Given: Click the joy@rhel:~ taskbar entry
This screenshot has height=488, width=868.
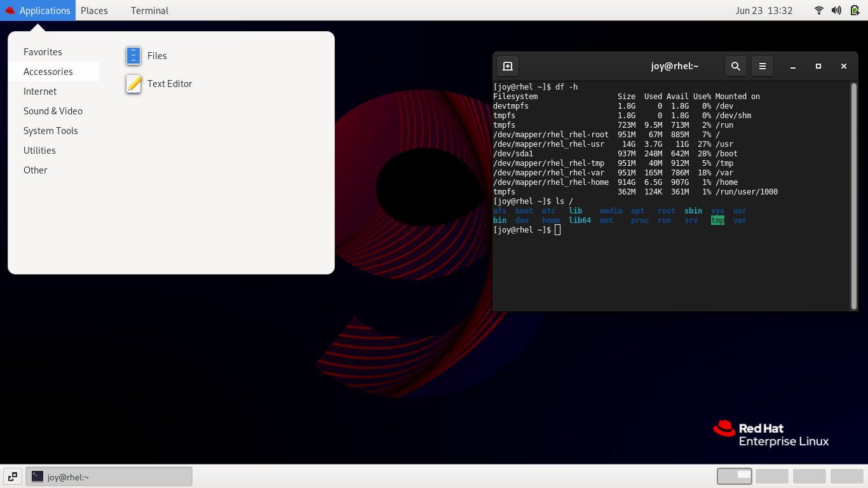Looking at the screenshot, I should [x=108, y=477].
